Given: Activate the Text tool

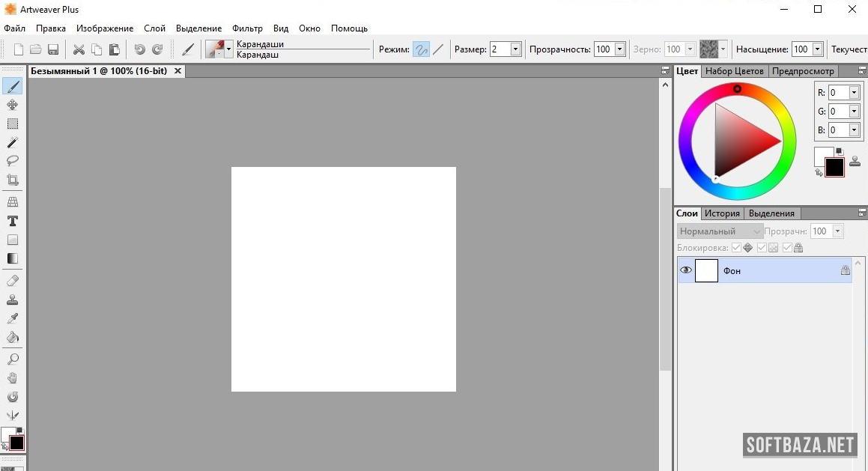Looking at the screenshot, I should 13,222.
